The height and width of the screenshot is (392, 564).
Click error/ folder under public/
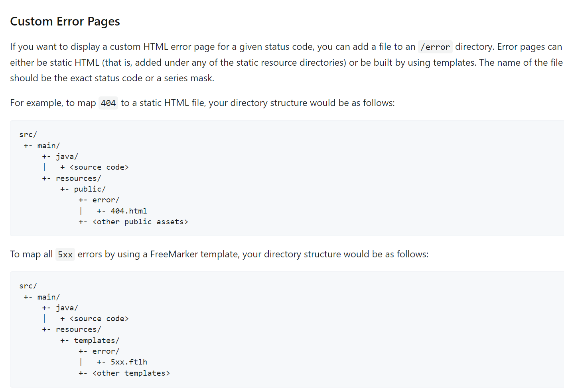[106, 200]
